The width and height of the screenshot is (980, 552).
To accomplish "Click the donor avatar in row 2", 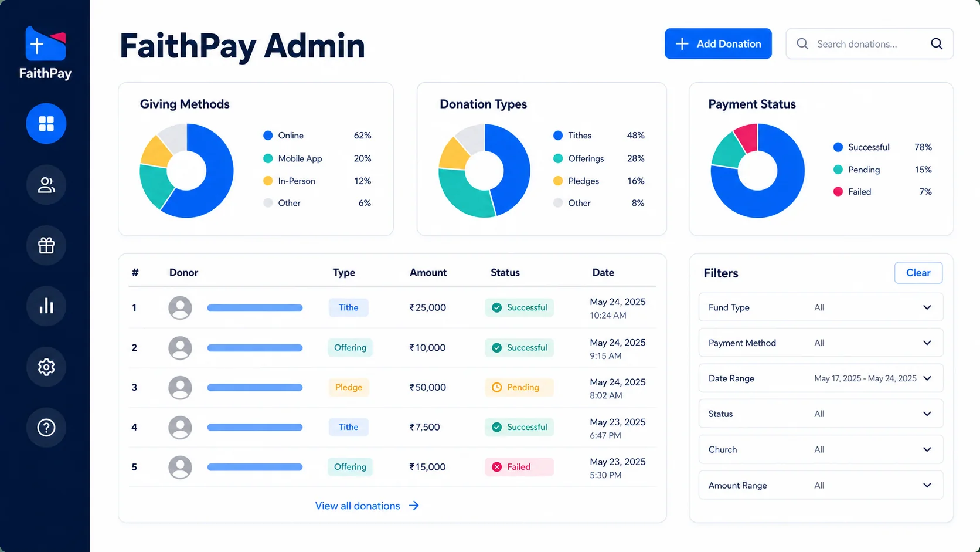I will tap(180, 348).
